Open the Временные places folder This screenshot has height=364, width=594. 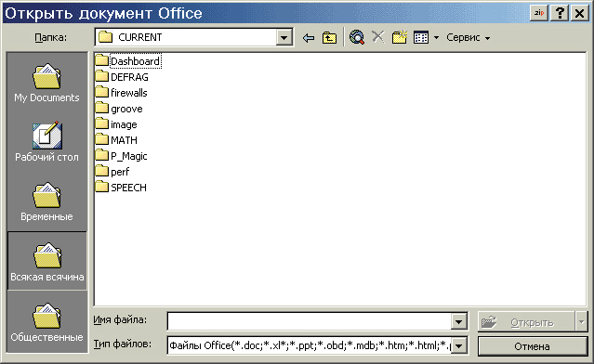point(46,201)
